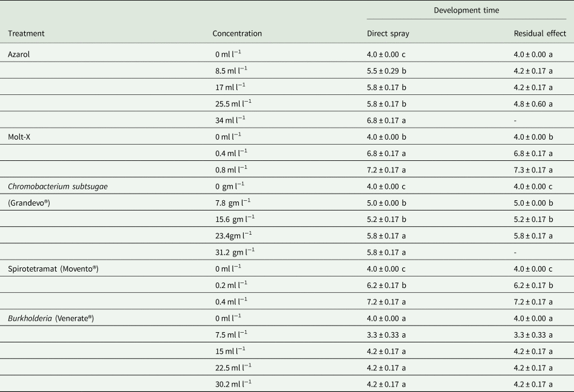The width and height of the screenshot is (574, 392).
Task: Click the 34 ml l⁻¹ concentration cell
Action: (230, 120)
